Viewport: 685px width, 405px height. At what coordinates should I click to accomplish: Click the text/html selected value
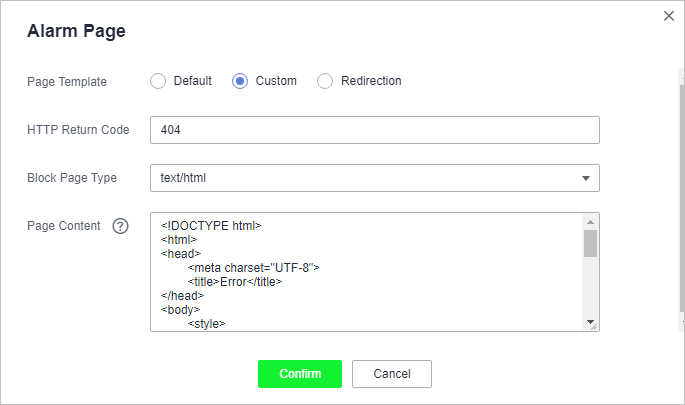pyautogui.click(x=183, y=178)
